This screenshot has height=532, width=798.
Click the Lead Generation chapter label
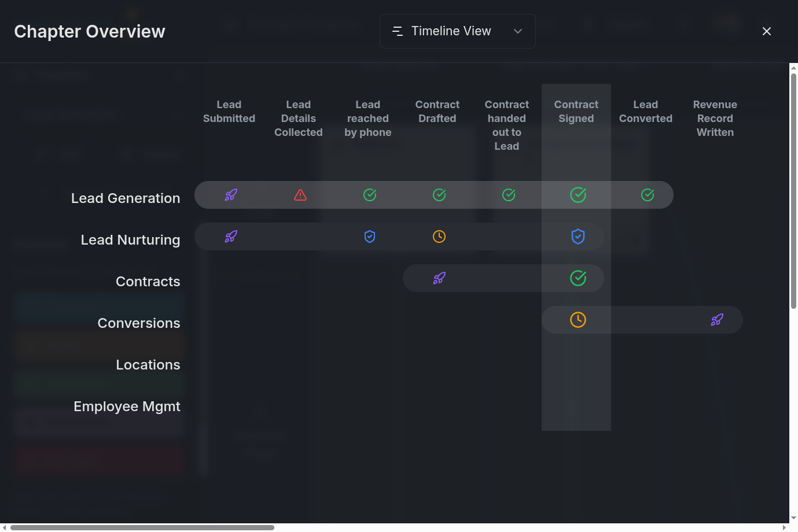126,198
